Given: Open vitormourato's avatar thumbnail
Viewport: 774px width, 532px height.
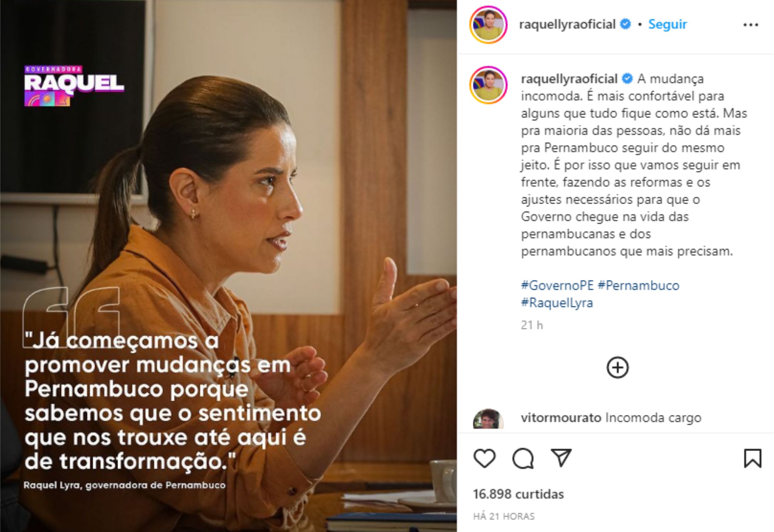Looking at the screenshot, I should [488, 419].
